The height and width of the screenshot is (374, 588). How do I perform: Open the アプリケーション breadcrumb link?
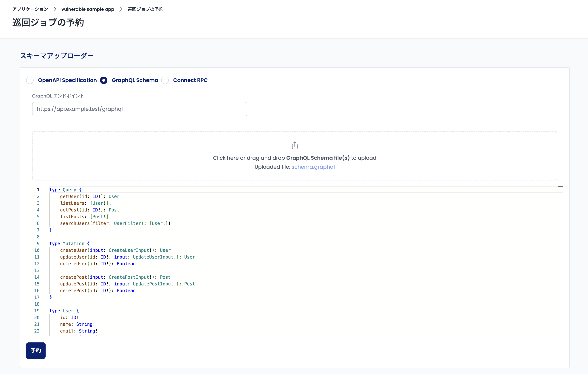coord(30,9)
